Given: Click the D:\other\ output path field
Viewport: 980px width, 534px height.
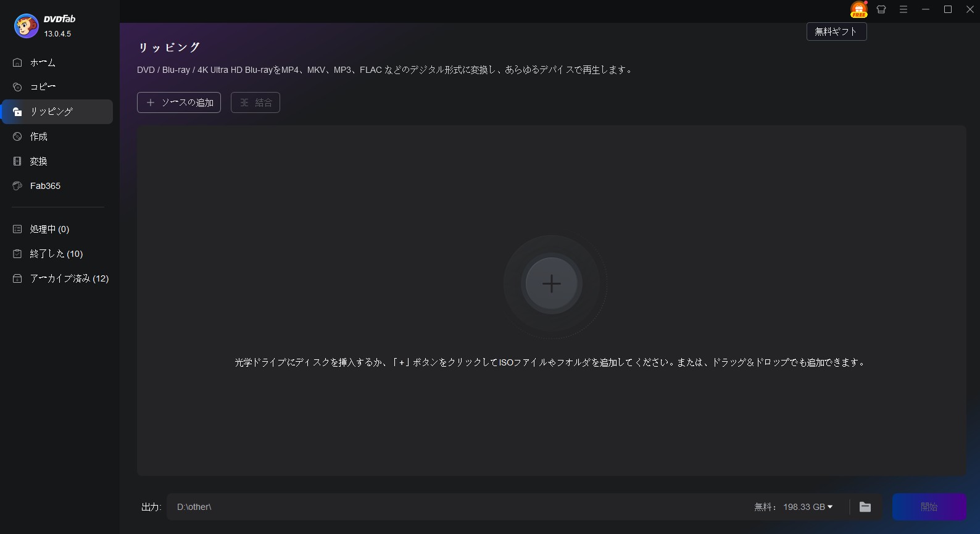Looking at the screenshot, I should click(457, 507).
